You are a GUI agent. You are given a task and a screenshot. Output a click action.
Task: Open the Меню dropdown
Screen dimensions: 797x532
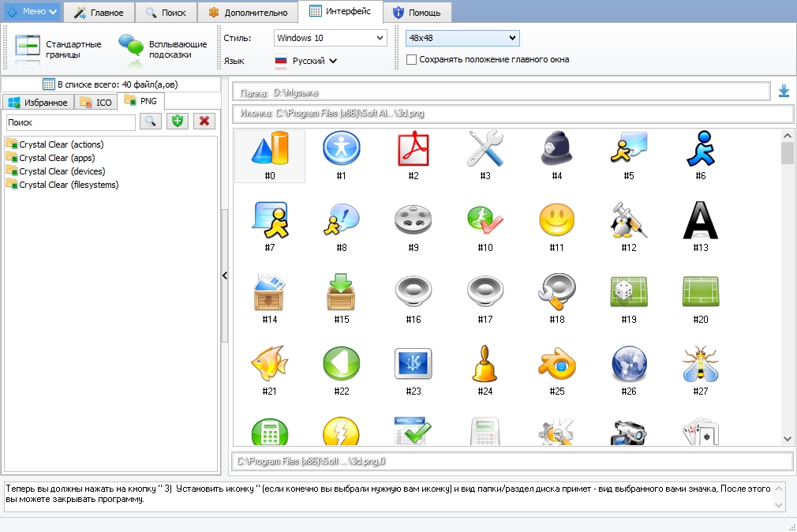coord(32,11)
